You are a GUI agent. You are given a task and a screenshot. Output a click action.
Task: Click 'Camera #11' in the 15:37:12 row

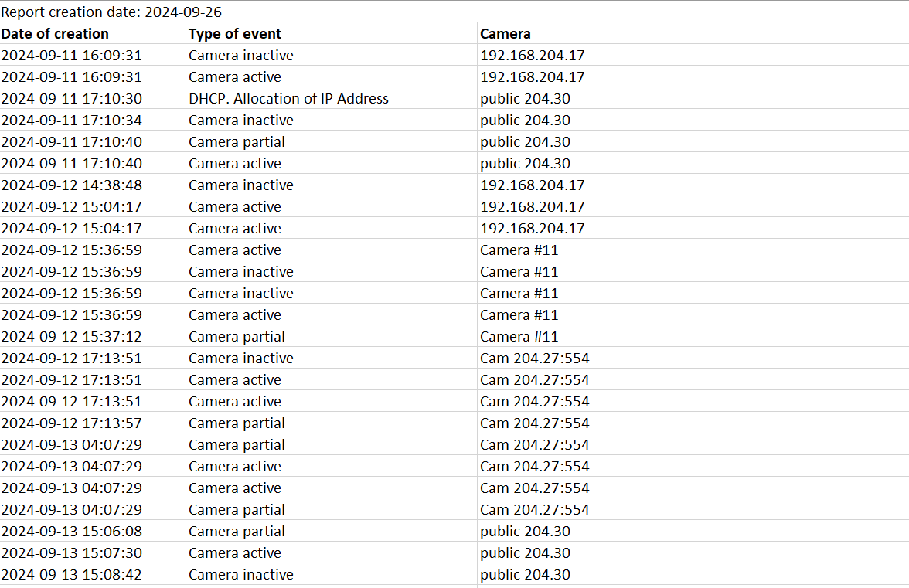(519, 337)
